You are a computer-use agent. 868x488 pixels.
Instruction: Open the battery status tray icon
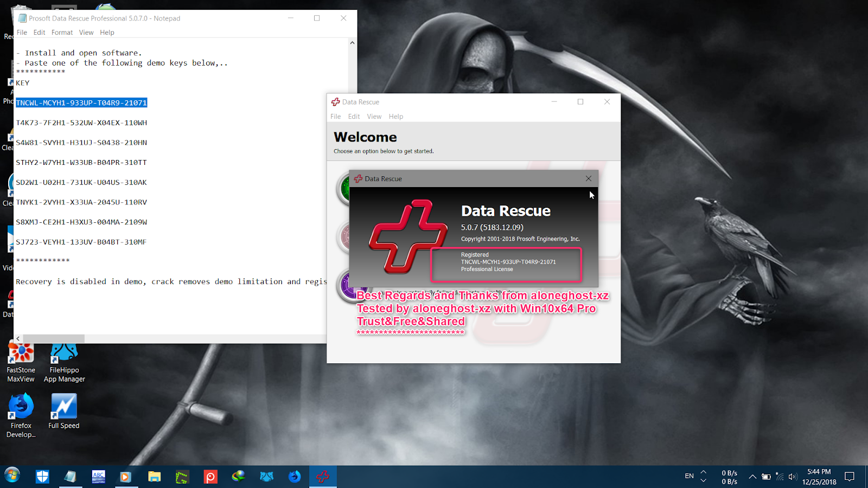tap(766, 477)
